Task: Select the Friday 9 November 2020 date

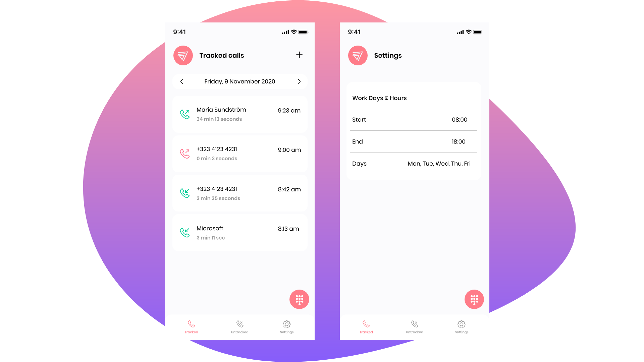Action: 240,81
